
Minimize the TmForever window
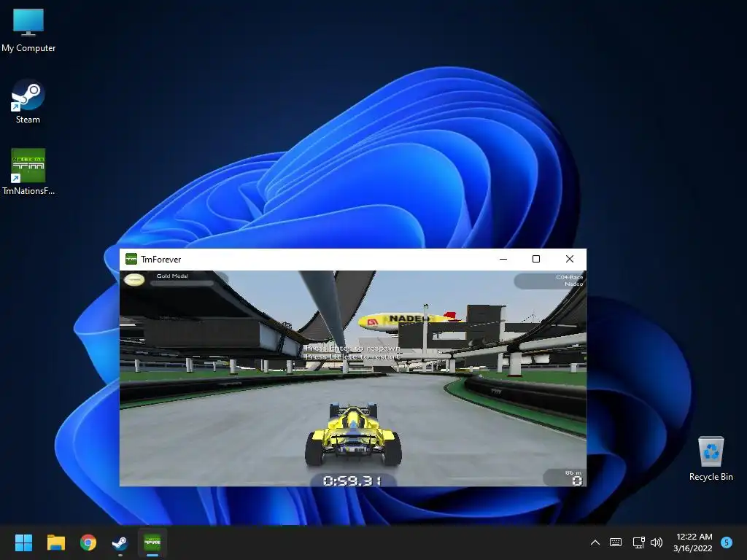click(503, 259)
